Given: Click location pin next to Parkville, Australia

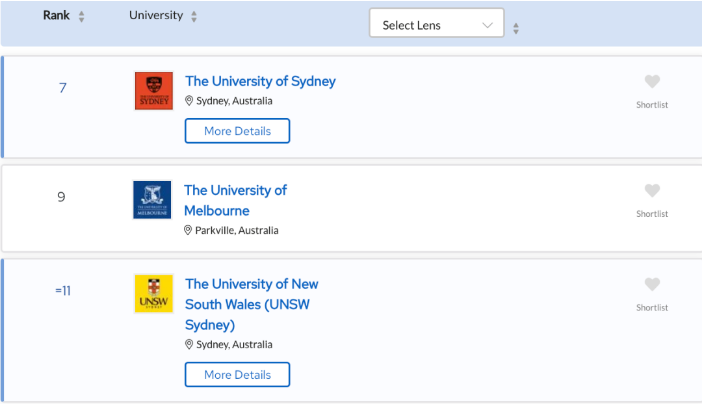Looking at the screenshot, I should pyautogui.click(x=188, y=230).
